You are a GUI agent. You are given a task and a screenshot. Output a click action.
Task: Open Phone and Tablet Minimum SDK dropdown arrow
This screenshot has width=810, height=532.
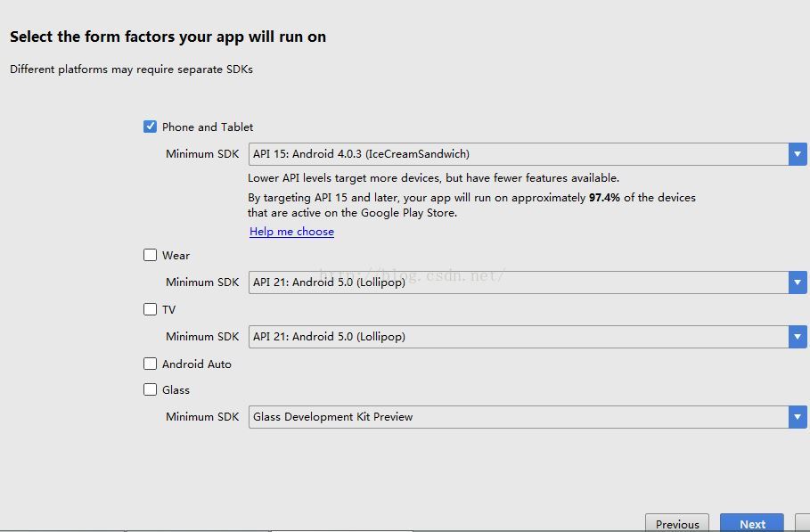pos(798,154)
